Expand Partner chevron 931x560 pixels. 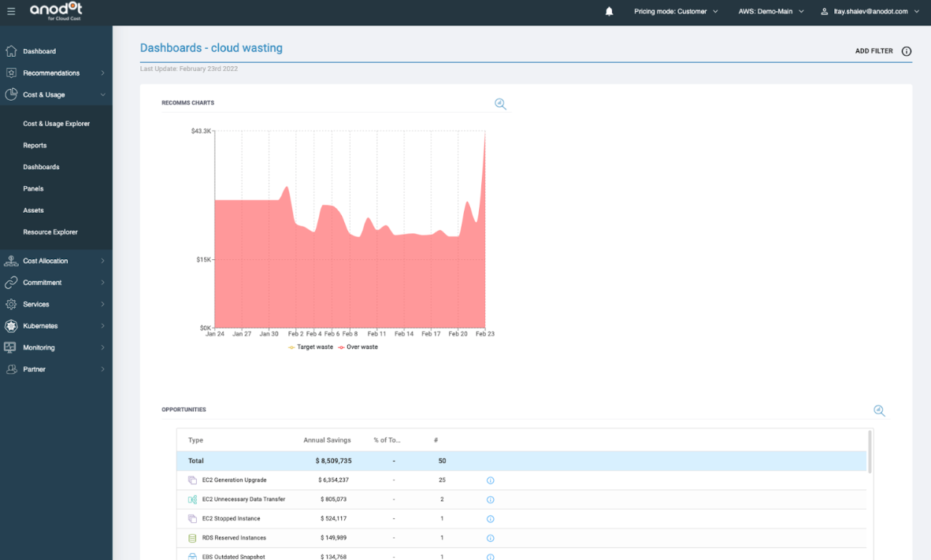[x=102, y=369]
